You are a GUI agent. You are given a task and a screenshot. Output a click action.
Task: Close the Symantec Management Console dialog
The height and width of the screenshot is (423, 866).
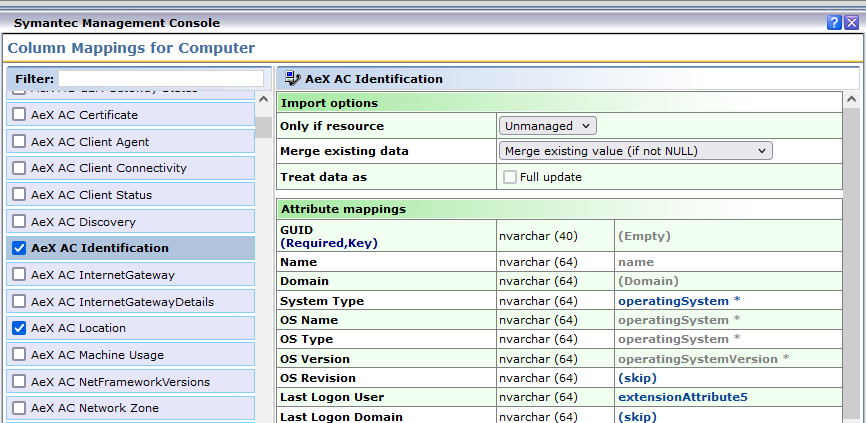pyautogui.click(x=851, y=23)
